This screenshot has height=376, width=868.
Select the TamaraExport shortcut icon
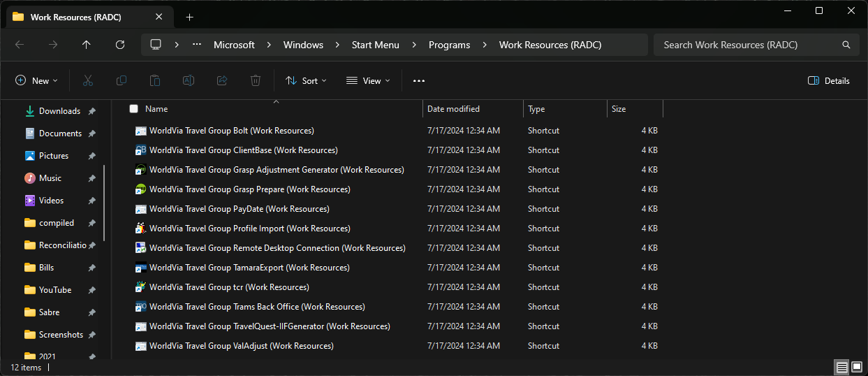pyautogui.click(x=140, y=268)
